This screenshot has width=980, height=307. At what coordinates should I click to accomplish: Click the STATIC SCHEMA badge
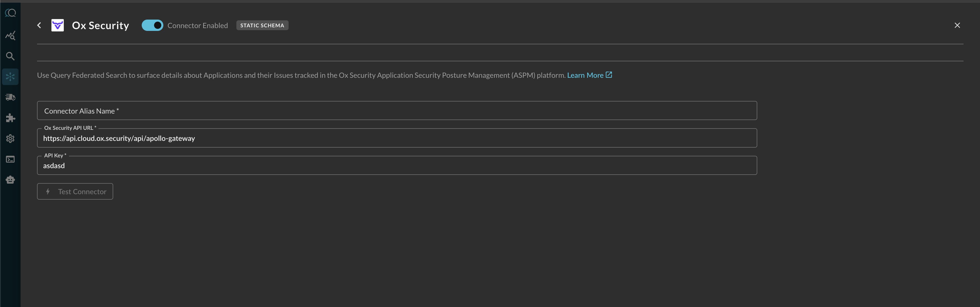pyautogui.click(x=262, y=25)
